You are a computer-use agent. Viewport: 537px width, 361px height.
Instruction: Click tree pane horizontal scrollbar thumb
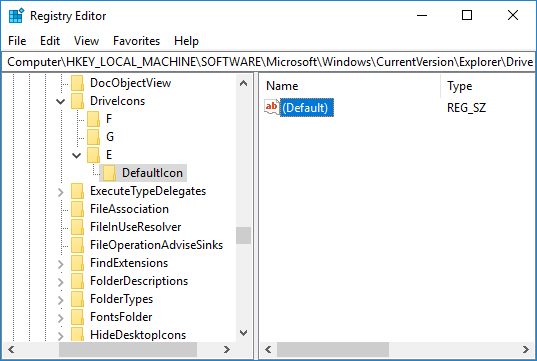[x=128, y=350]
